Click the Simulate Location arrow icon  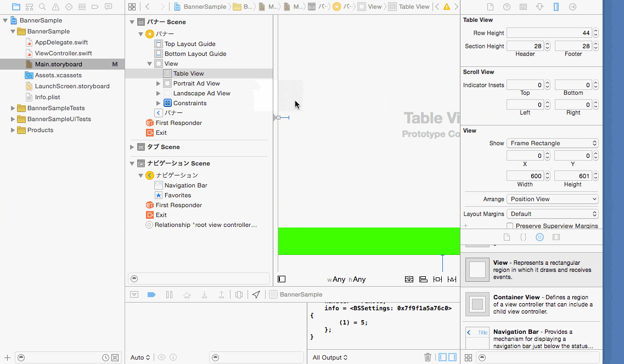256,294
